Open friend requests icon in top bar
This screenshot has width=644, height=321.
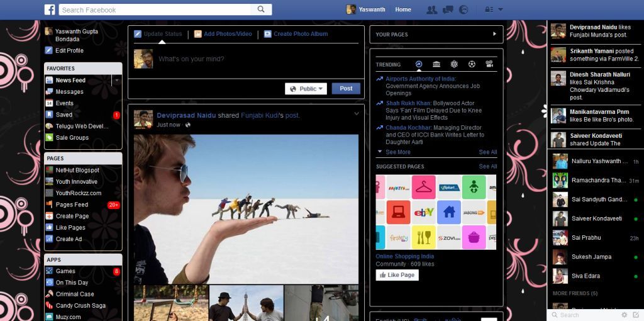point(431,9)
